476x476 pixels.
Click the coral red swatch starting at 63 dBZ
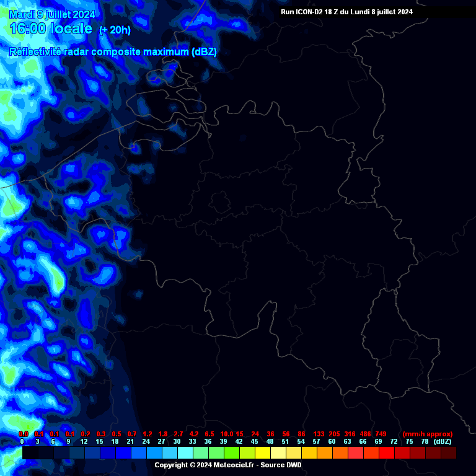pos(356,452)
